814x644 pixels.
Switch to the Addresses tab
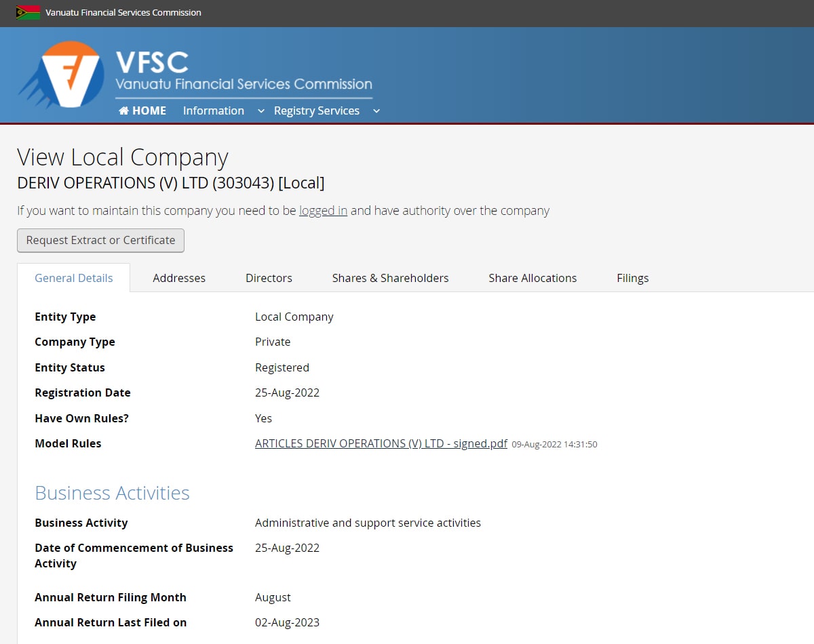tap(179, 278)
